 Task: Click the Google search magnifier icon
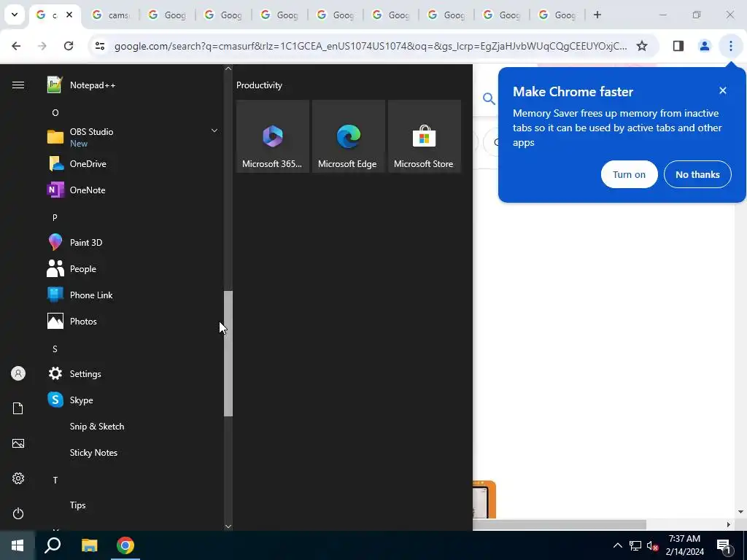click(x=489, y=98)
